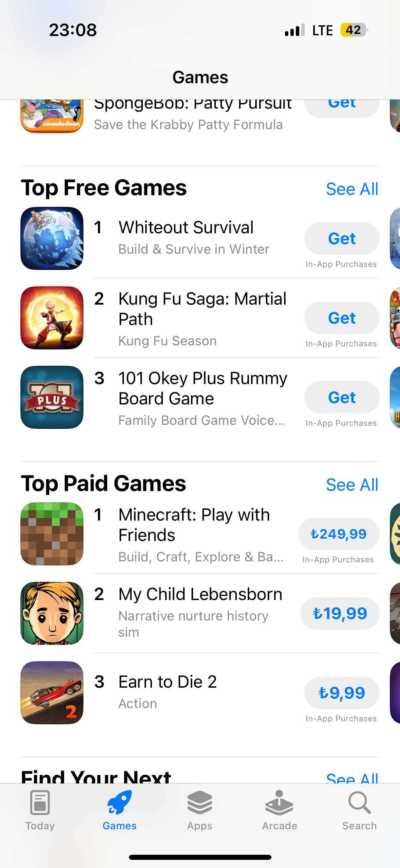400x868 pixels.
Task: Tap the Kung Fu Saga app icon
Action: (52, 318)
